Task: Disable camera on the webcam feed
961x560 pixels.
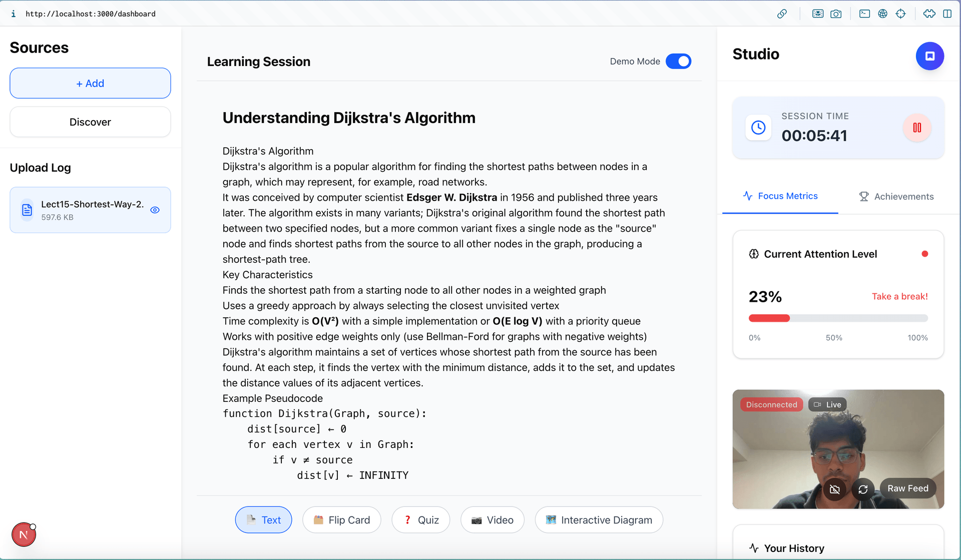Action: point(834,489)
